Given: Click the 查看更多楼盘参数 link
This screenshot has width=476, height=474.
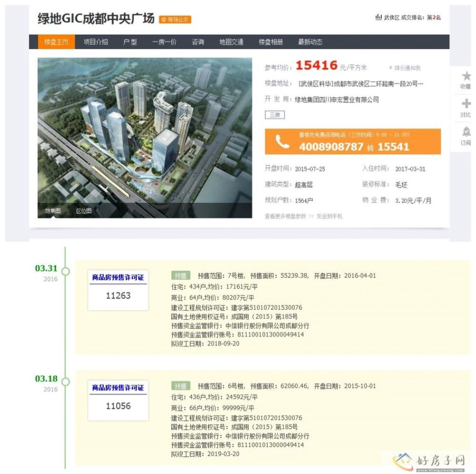Looking at the screenshot, I should pyautogui.click(x=286, y=217).
